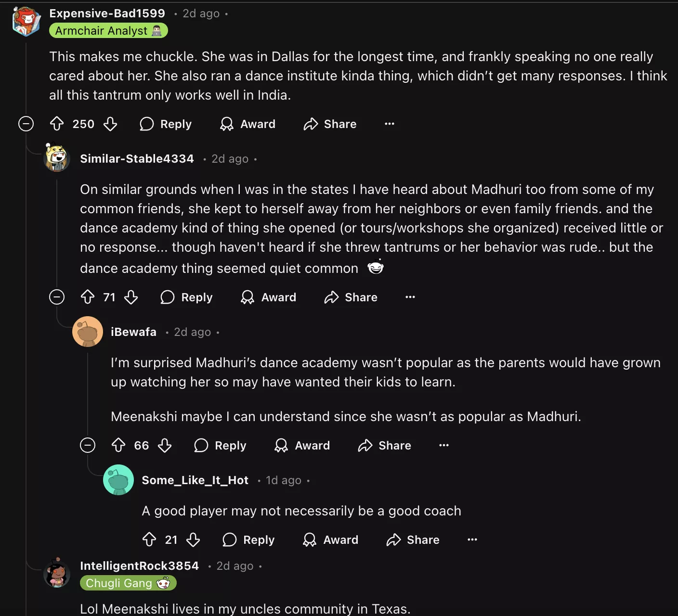Open IntelligentRock3854's user profile
Image resolution: width=678 pixels, height=616 pixels.
pyautogui.click(x=139, y=566)
